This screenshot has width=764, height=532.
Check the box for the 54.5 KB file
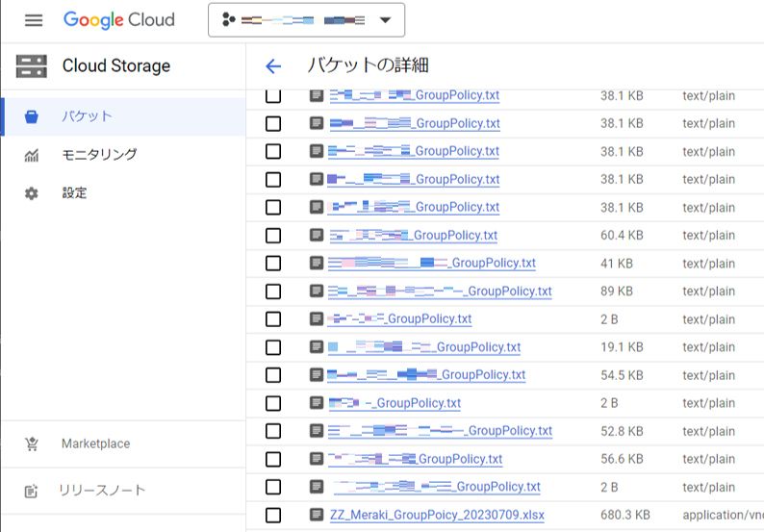click(x=273, y=375)
